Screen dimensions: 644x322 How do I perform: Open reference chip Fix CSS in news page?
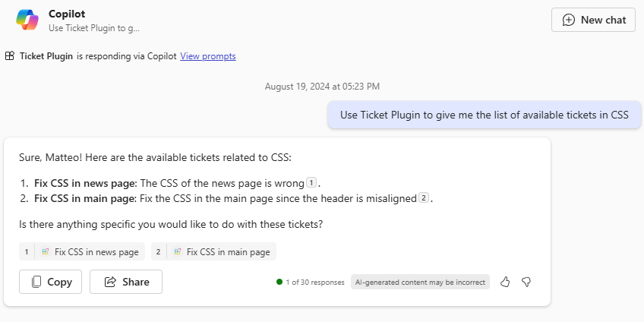[82, 251]
